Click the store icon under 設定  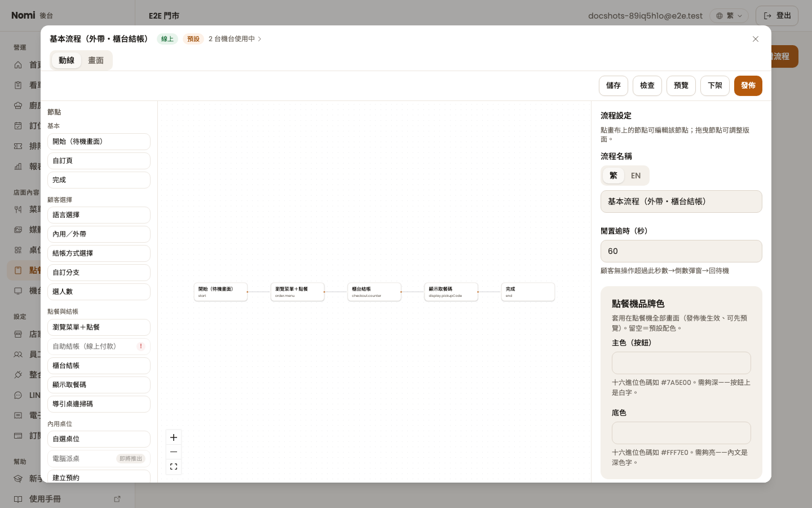click(x=18, y=334)
